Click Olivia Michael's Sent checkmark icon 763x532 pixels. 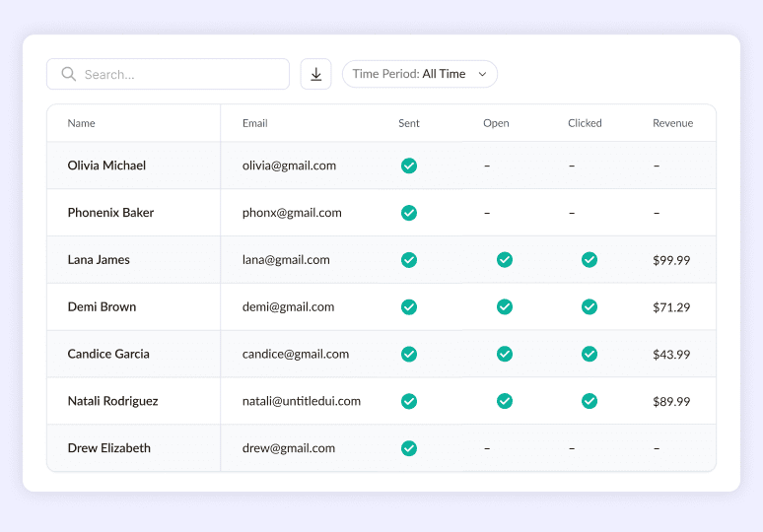pos(409,166)
